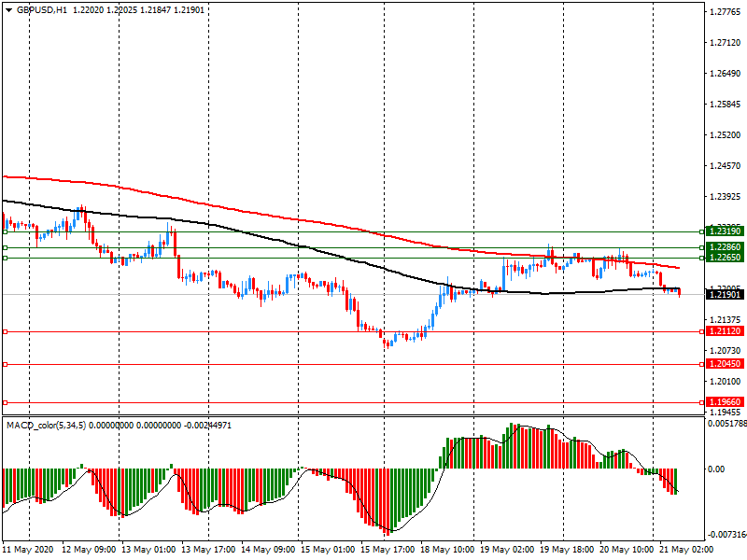Click the 11 May 2020 time axis label

(x=28, y=550)
